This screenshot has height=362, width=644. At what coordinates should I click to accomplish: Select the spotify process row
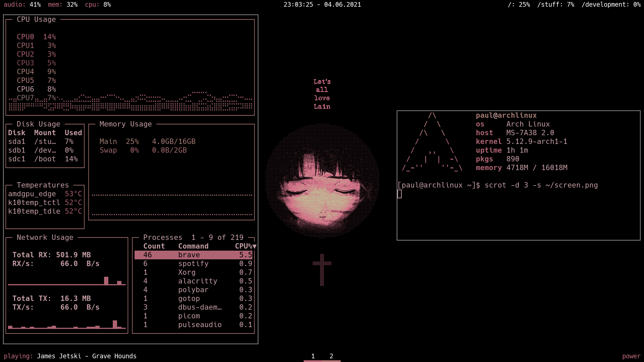coord(194,264)
